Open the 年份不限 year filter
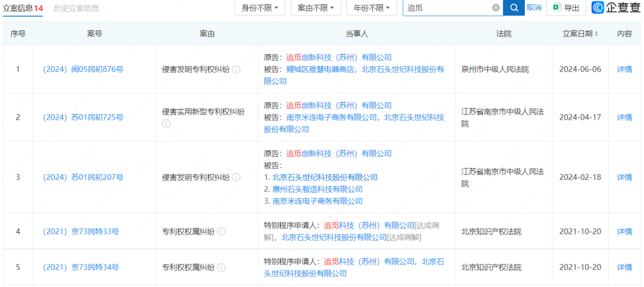 coord(371,8)
